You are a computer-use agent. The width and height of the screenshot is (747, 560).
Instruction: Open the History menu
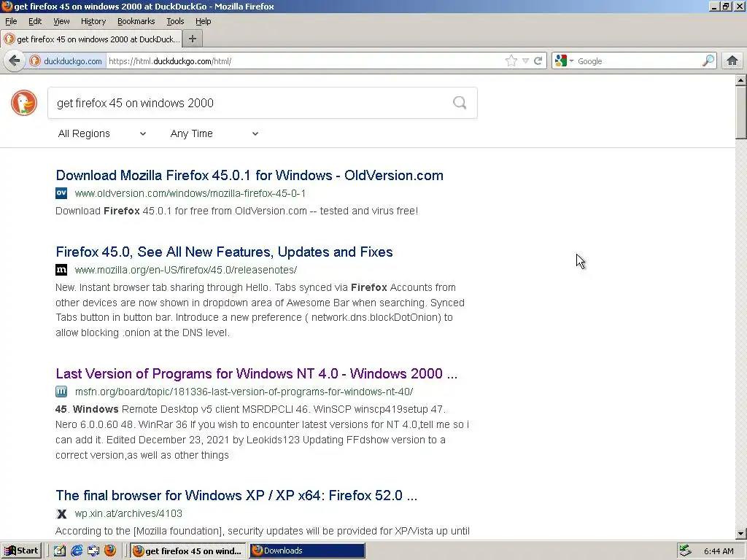(x=93, y=21)
